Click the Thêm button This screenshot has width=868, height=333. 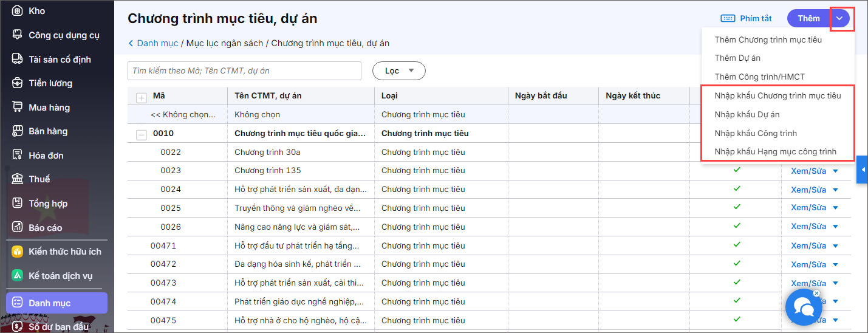[x=808, y=18]
